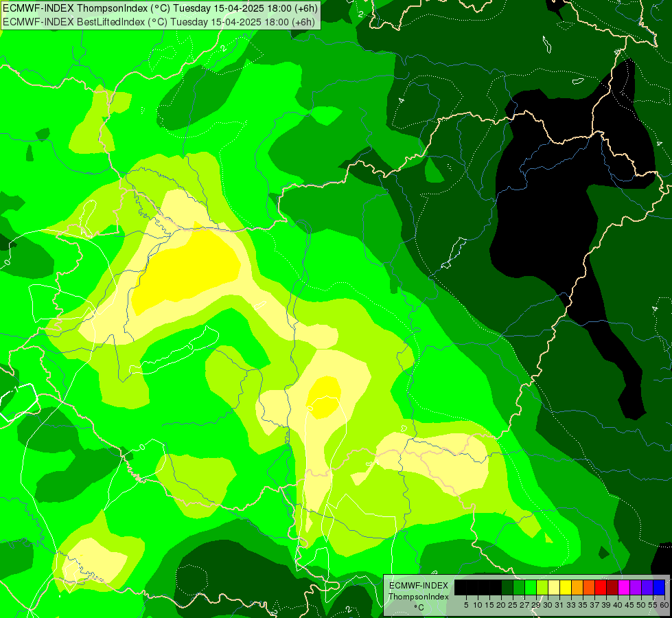Click the legend scale value '29'
The width and height of the screenshot is (672, 618).
[x=536, y=605]
